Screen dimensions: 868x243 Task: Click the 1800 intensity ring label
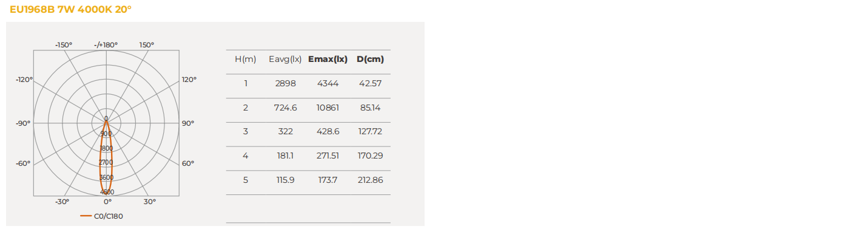click(x=106, y=148)
